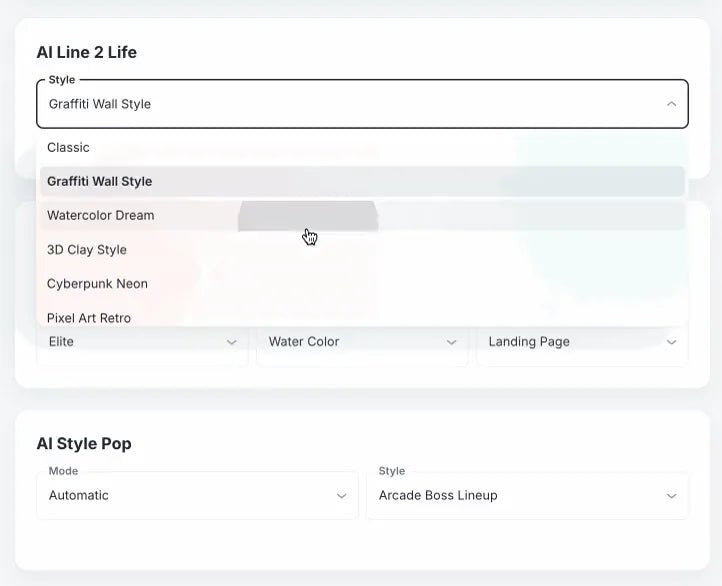This screenshot has width=722, height=586.
Task: Click the chevron in the Landing Page dropdown
Action: point(671,342)
